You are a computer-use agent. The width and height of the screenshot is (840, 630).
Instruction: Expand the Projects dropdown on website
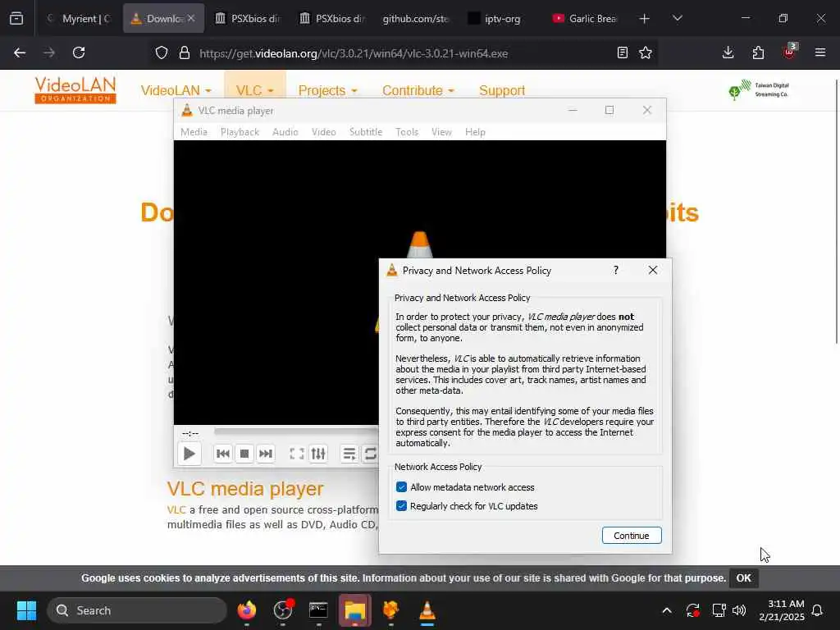tap(327, 90)
